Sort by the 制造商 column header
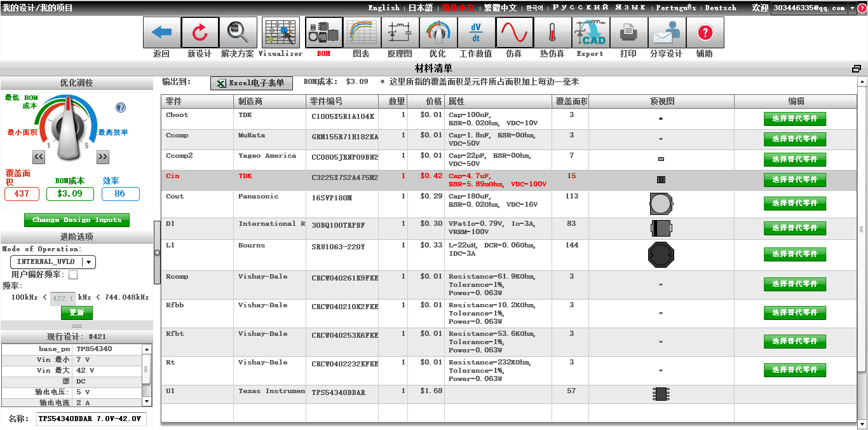This screenshot has height=430, width=868. (x=269, y=101)
